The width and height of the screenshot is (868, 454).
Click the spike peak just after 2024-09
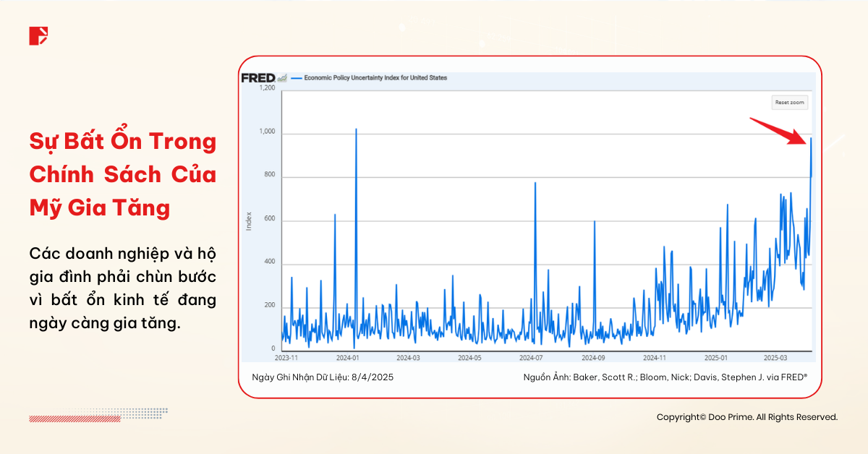[595, 222]
